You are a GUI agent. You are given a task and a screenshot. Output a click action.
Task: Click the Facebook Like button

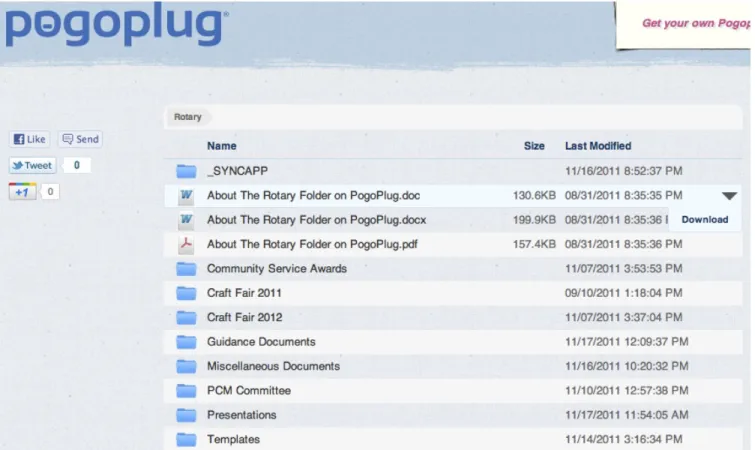point(29,139)
